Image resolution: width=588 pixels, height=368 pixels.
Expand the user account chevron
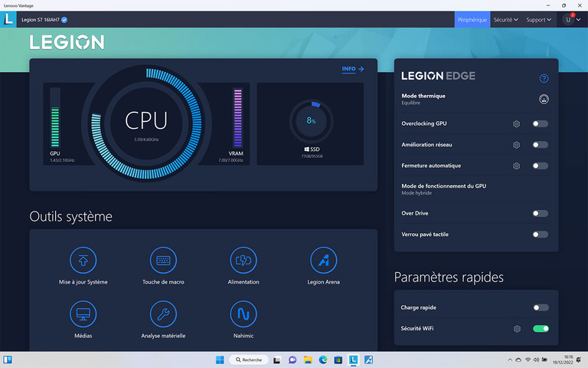(579, 20)
